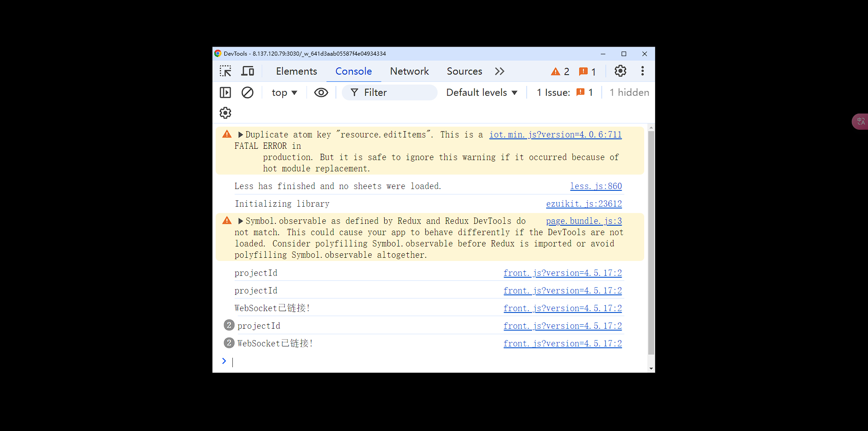
Task: Open the customize DevTools three-dot menu
Action: (x=642, y=71)
